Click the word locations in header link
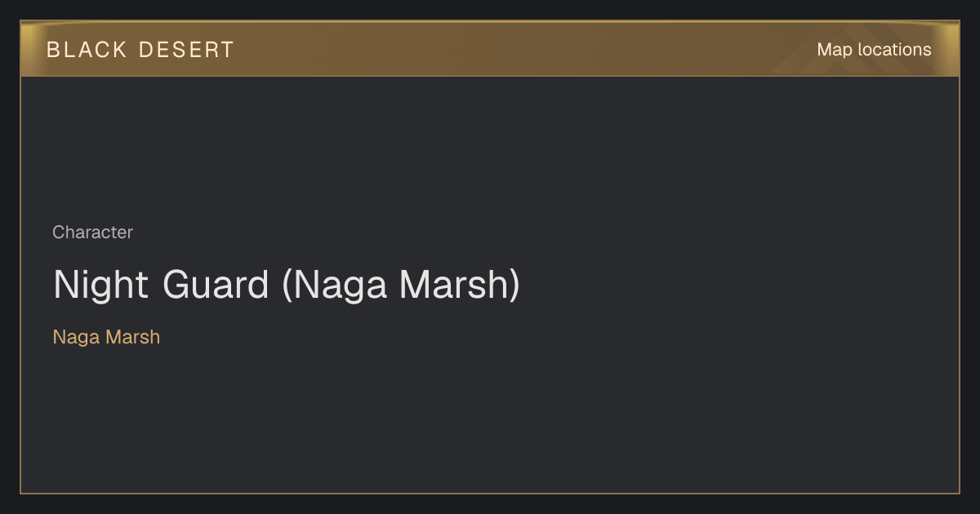This screenshot has width=980, height=514. [894, 50]
